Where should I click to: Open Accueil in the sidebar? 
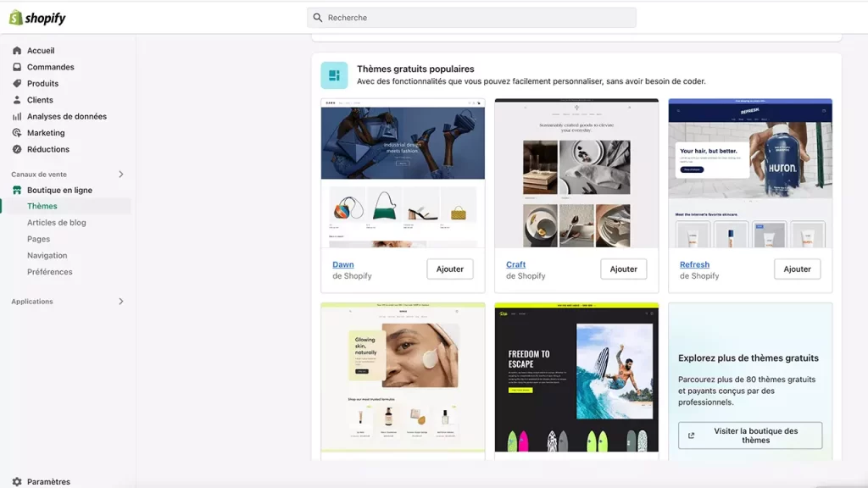(x=41, y=50)
